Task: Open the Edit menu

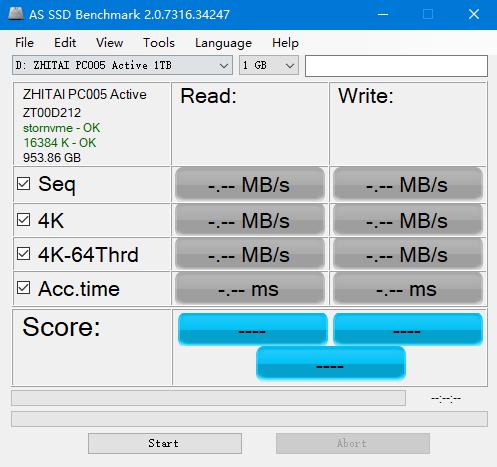Action: click(x=65, y=43)
